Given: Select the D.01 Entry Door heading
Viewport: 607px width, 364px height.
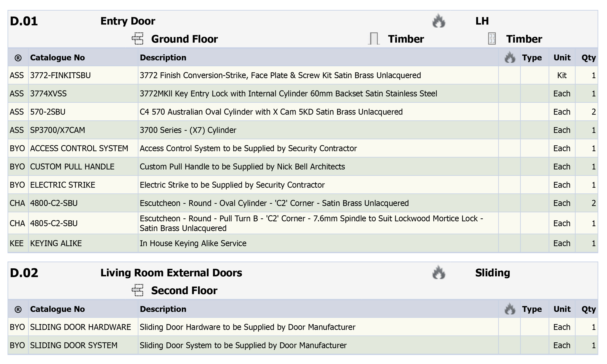Looking at the screenshot, I should [83, 21].
